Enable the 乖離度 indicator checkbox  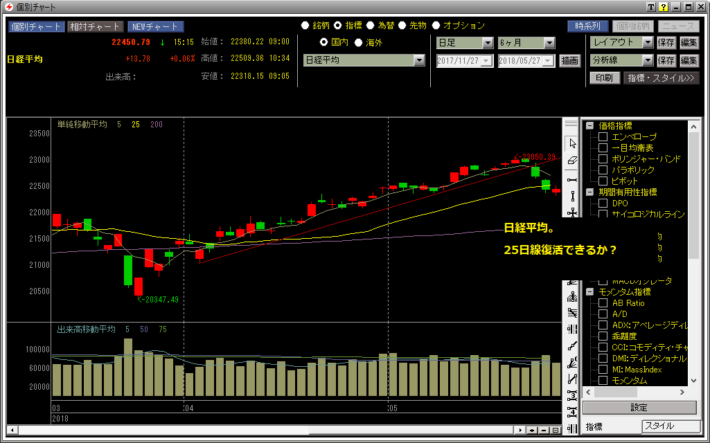[x=603, y=336]
